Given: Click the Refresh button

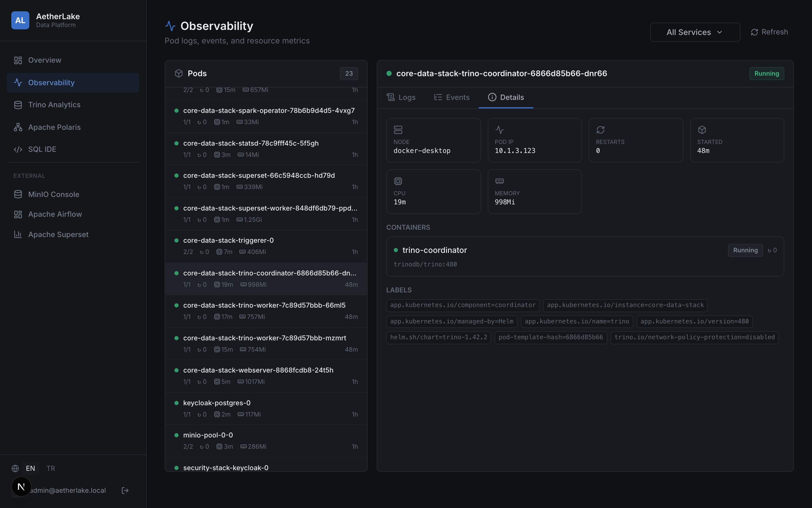Looking at the screenshot, I should 769,32.
